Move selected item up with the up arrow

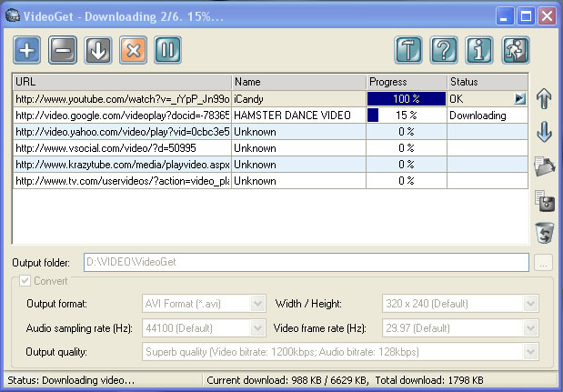(544, 98)
